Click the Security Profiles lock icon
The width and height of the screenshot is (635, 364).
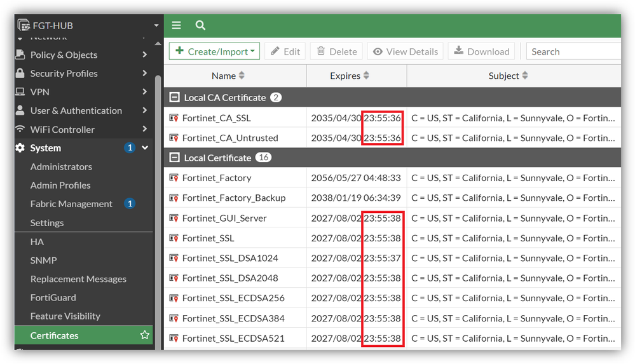click(20, 74)
